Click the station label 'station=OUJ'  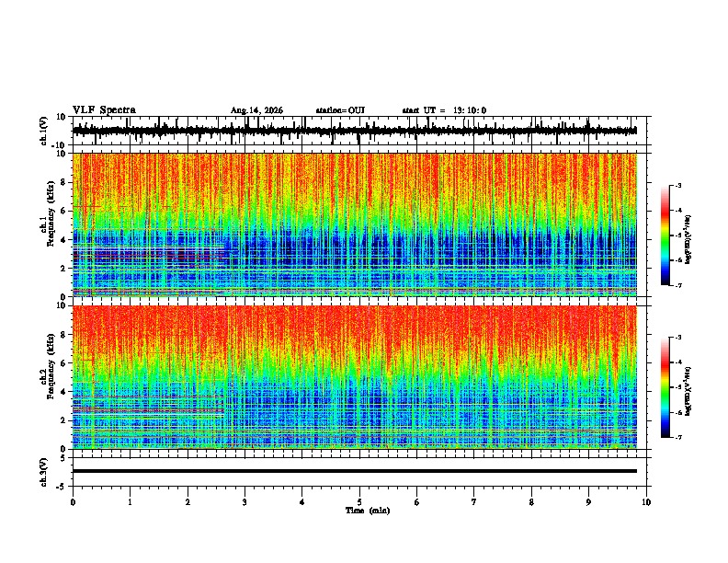pos(340,110)
